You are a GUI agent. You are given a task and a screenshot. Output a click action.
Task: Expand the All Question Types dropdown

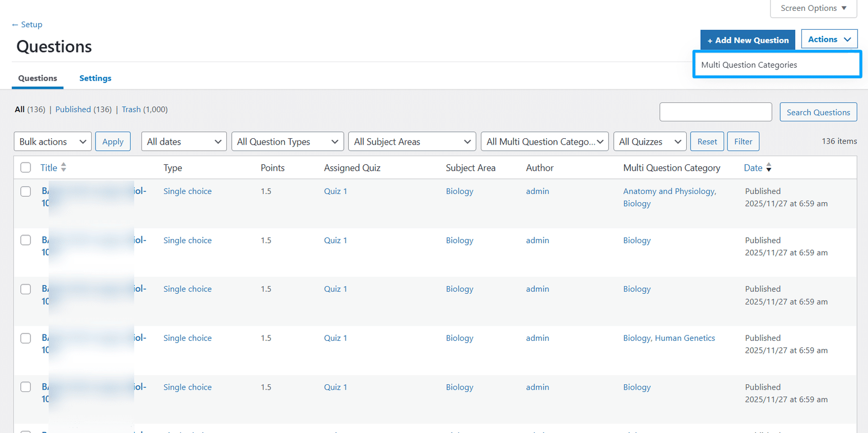pyautogui.click(x=288, y=141)
